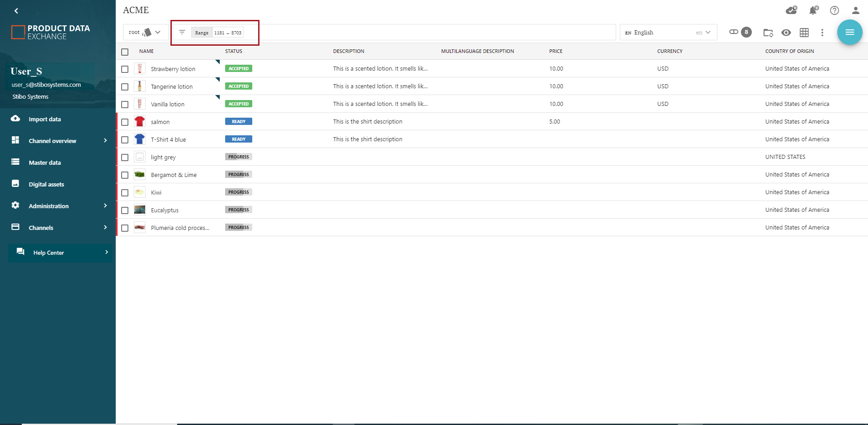868x425 pixels.
Task: Open the T-Shirt 4 blue product thumbnail
Action: click(140, 139)
